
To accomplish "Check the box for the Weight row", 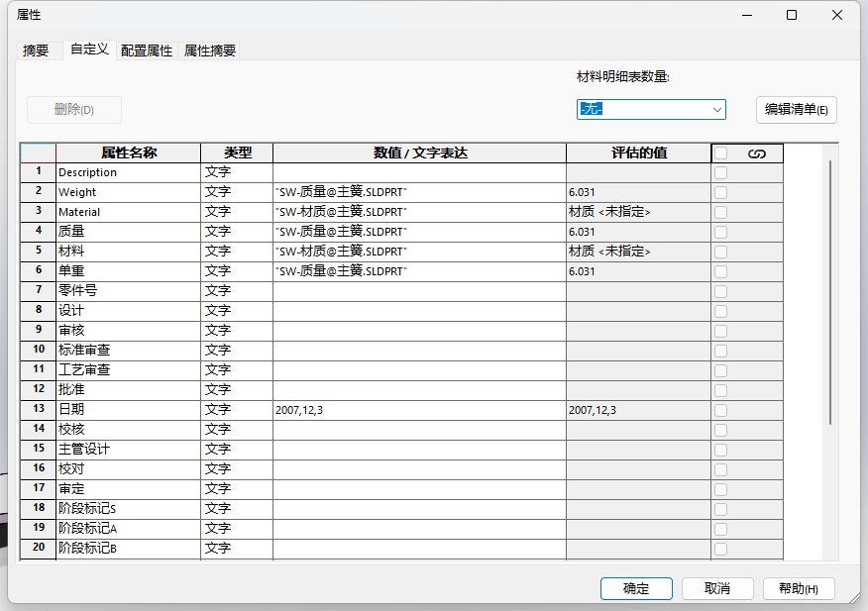I will [x=720, y=192].
